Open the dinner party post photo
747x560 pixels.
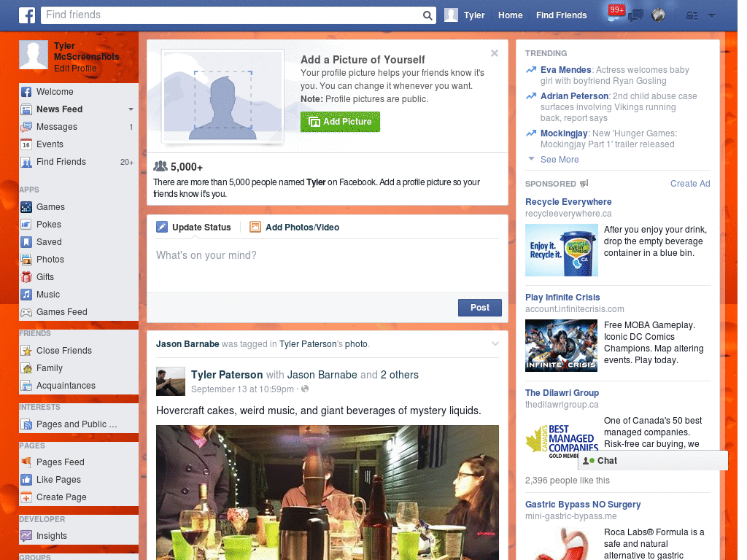coord(328,492)
